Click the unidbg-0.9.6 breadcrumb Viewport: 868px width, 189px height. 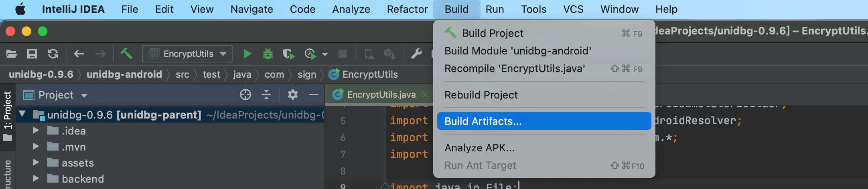(41, 74)
